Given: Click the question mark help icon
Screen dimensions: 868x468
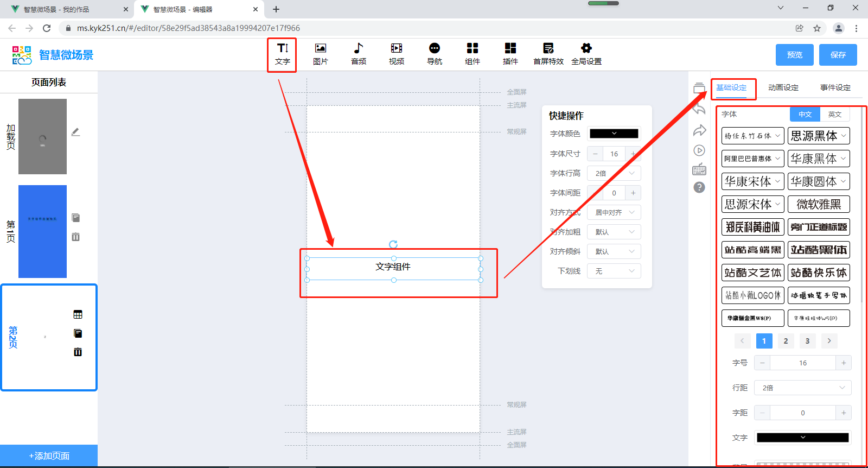Looking at the screenshot, I should 699,188.
